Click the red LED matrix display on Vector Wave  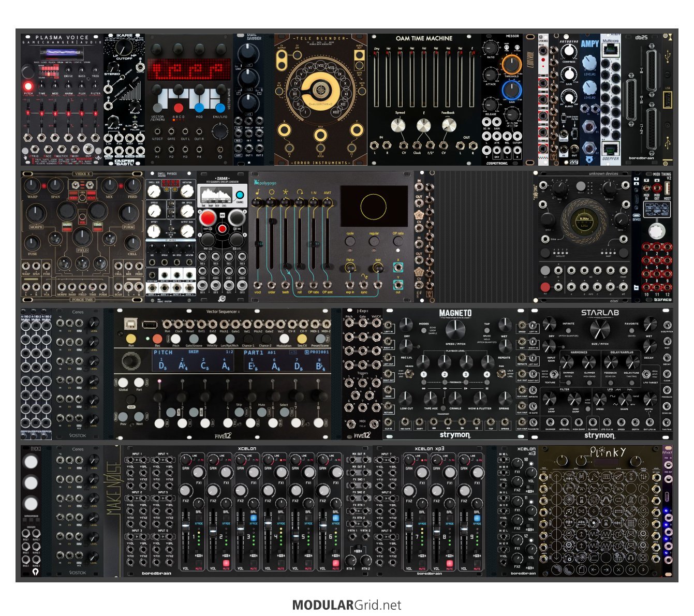[189, 69]
